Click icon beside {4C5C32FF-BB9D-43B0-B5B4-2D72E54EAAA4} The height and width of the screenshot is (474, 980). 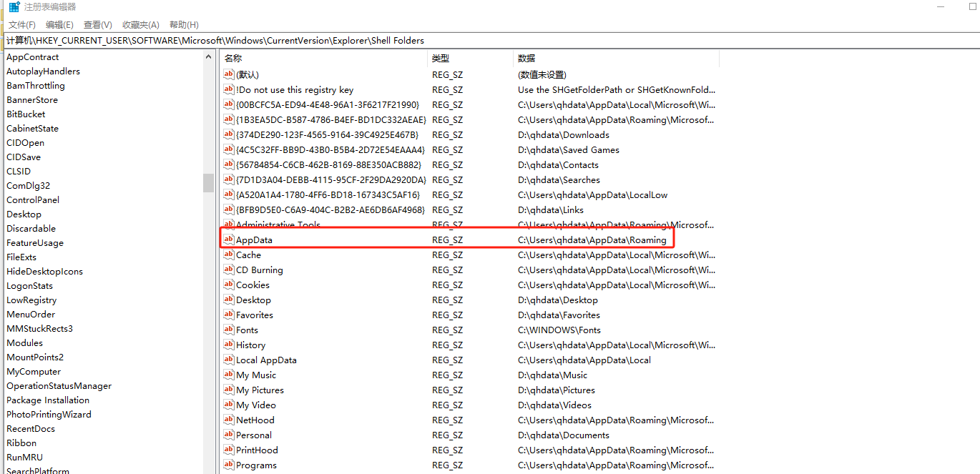coord(229,149)
